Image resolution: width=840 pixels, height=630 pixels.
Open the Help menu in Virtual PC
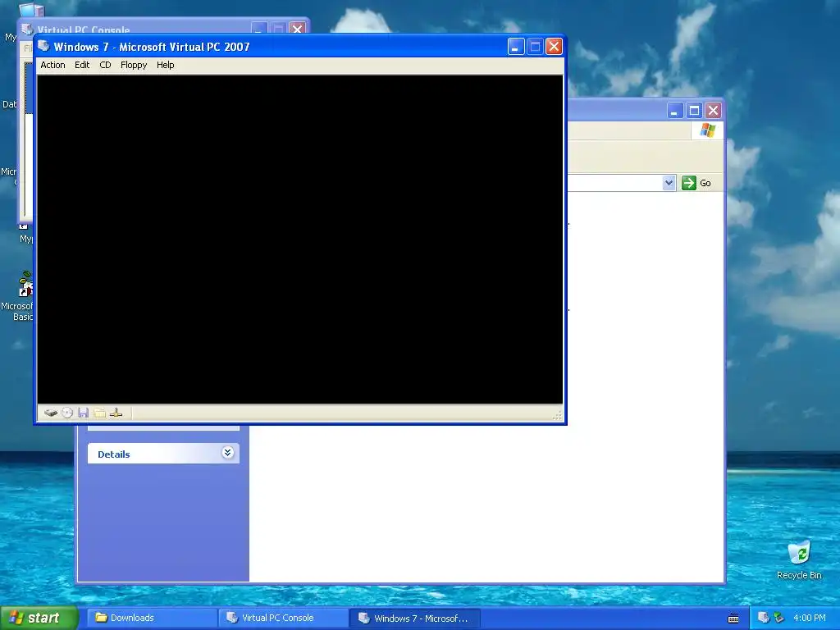[x=165, y=65]
